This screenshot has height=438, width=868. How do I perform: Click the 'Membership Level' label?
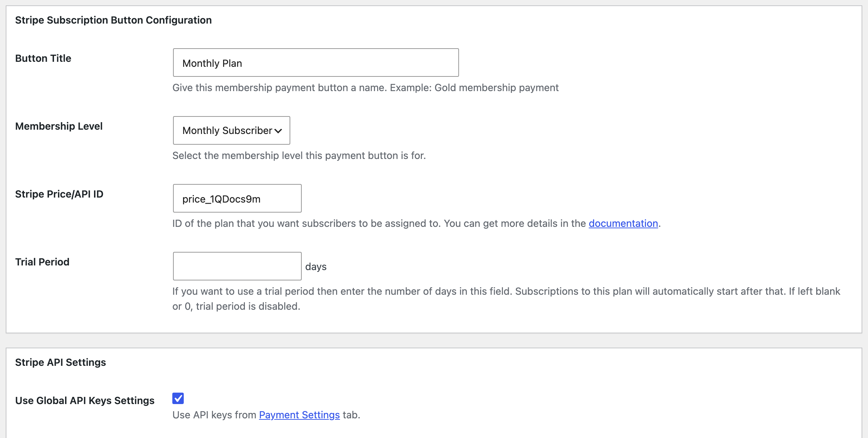pyautogui.click(x=59, y=126)
